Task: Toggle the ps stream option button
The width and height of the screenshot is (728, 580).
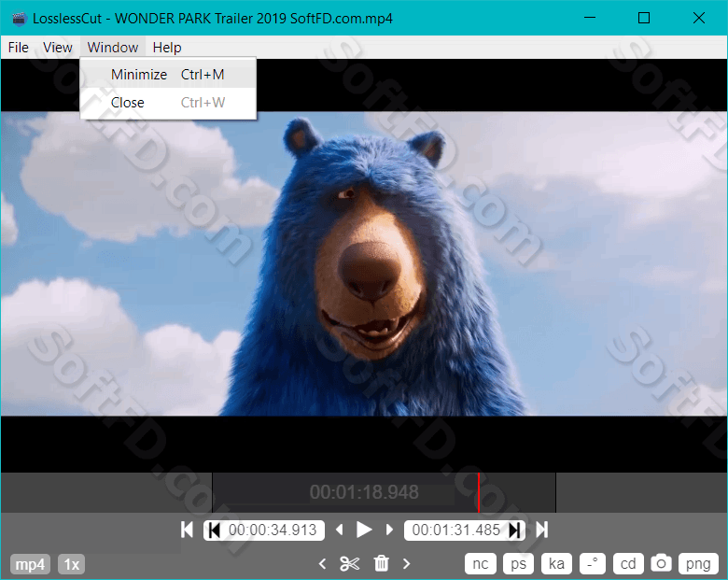Action: point(519,564)
